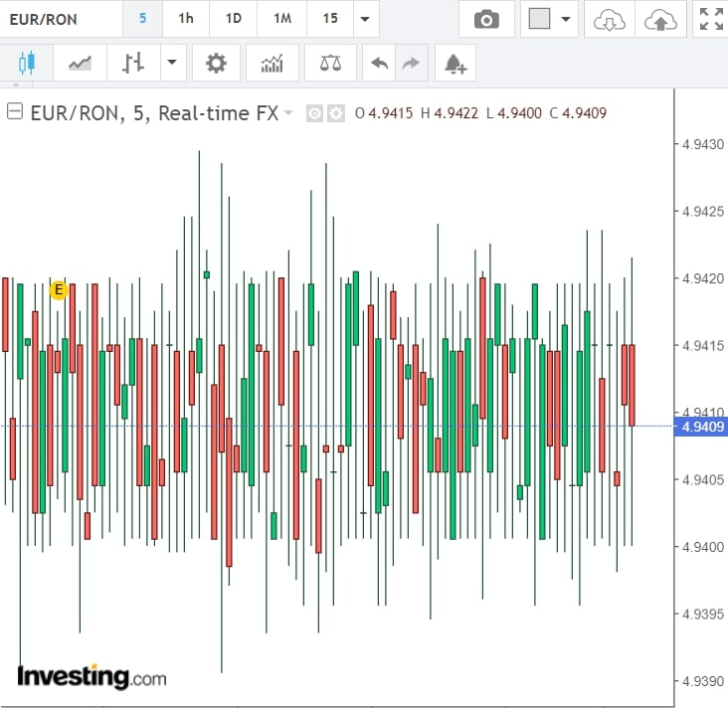Open the chart style dropdown arrow

(x=171, y=64)
